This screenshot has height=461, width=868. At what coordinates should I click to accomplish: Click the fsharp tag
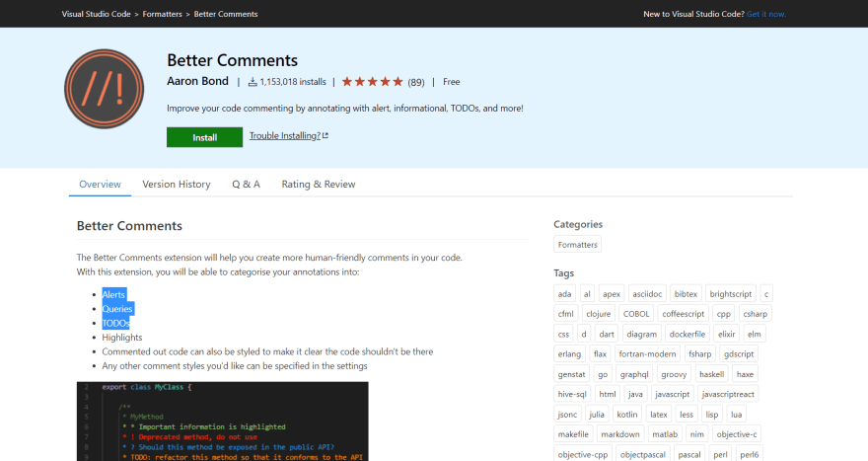pos(699,354)
